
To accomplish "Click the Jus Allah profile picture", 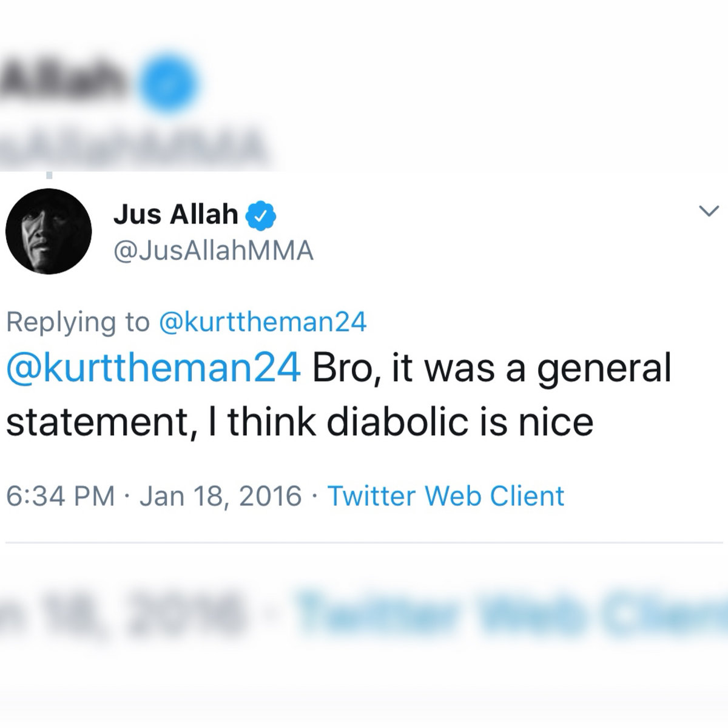I will click(x=49, y=231).
